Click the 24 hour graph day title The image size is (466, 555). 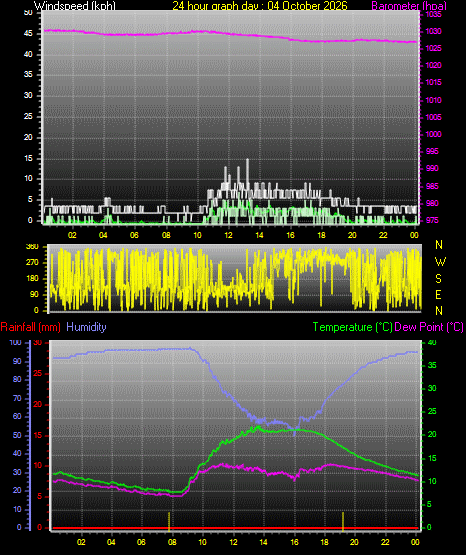point(260,5)
